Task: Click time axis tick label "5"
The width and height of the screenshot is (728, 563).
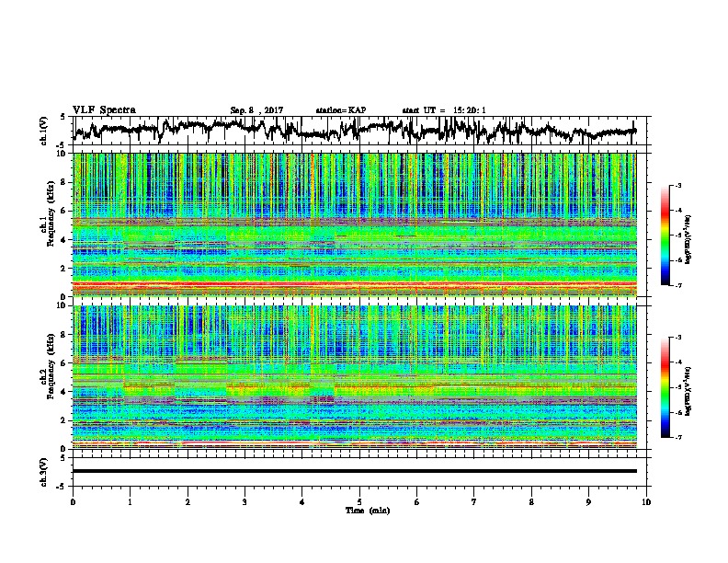Action: tap(359, 502)
